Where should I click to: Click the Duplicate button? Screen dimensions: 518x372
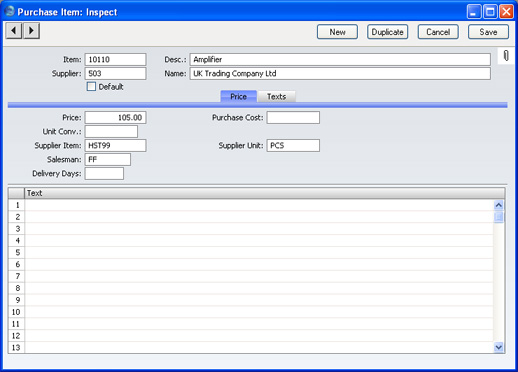coord(387,32)
